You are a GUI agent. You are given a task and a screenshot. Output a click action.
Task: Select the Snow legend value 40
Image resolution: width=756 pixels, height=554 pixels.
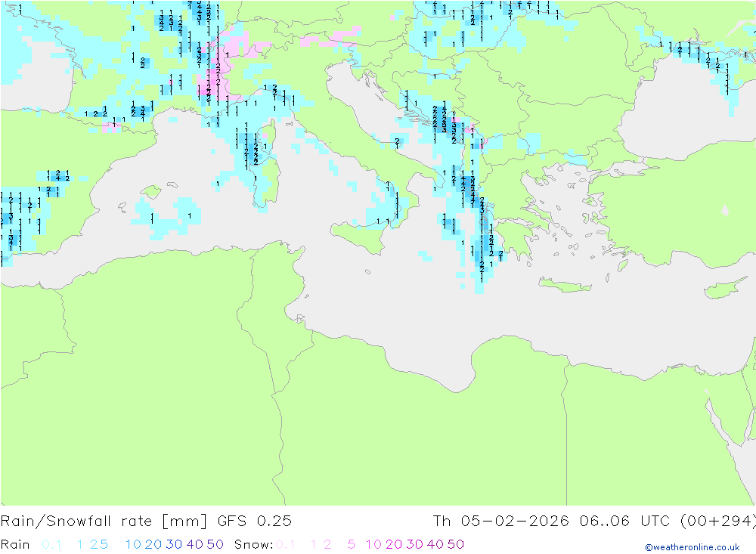click(x=435, y=544)
